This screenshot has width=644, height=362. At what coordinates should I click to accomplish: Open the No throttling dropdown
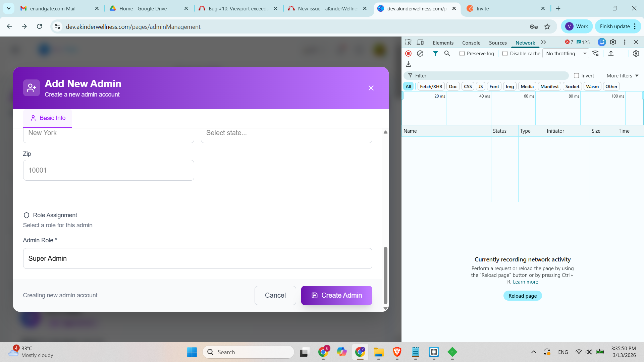[x=566, y=54]
